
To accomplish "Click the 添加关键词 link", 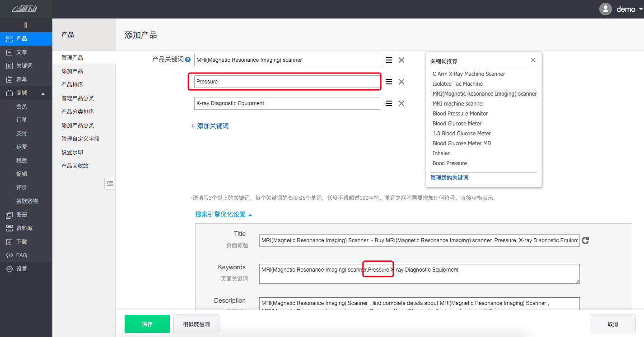I will tap(210, 126).
